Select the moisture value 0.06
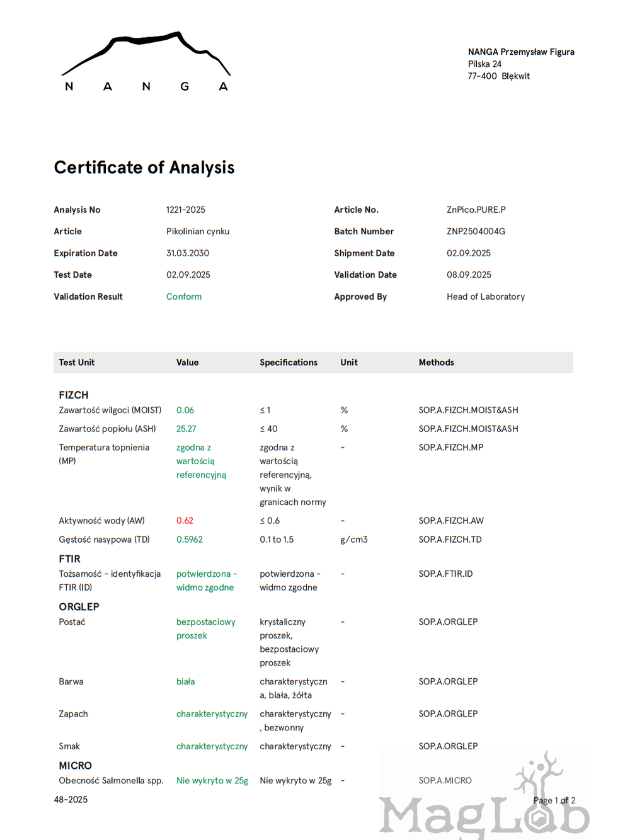This screenshot has width=630, height=840. pyautogui.click(x=185, y=411)
